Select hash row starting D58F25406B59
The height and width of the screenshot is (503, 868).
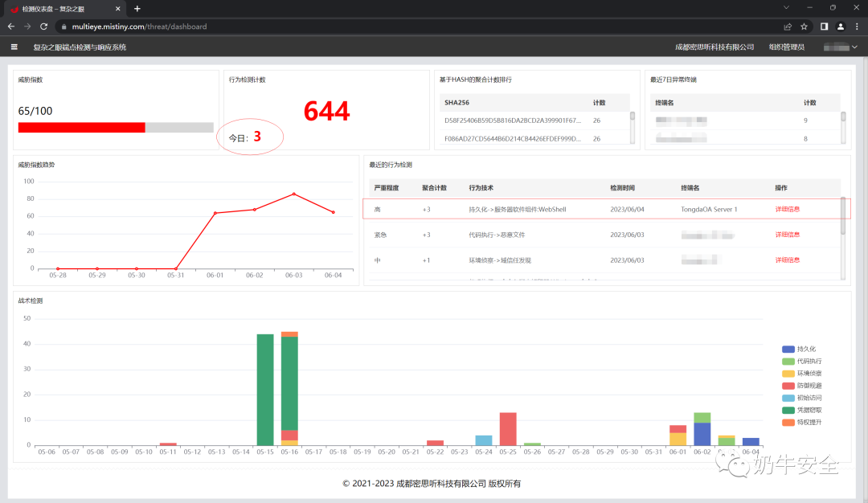[x=534, y=120]
